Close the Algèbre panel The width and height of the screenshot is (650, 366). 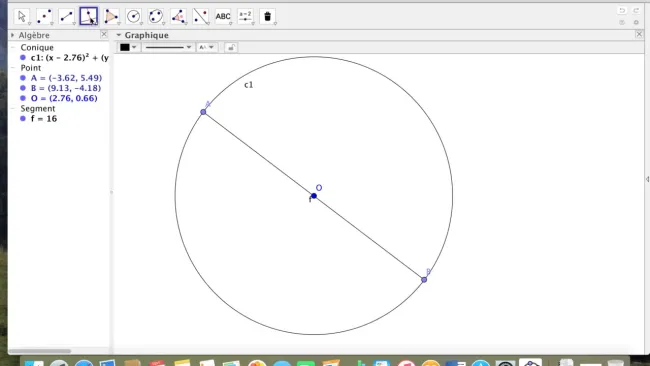pyautogui.click(x=104, y=34)
